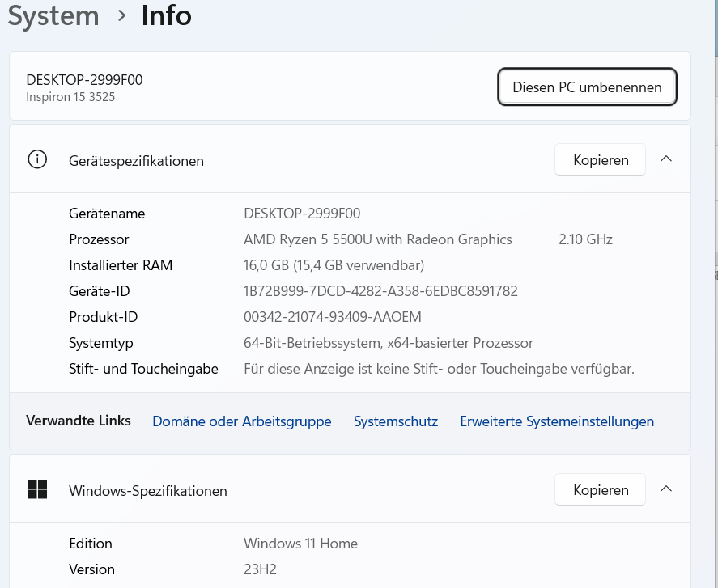Copy device specs with Kopieren button

[600, 159]
